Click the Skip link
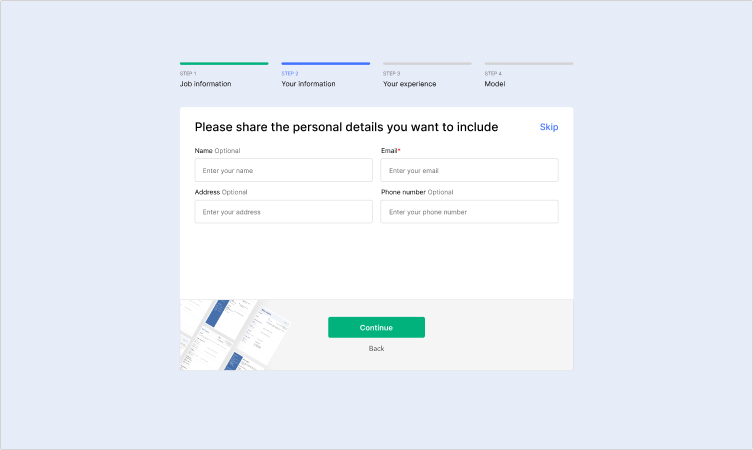Screen dimensions: 753x450 pos(548,127)
